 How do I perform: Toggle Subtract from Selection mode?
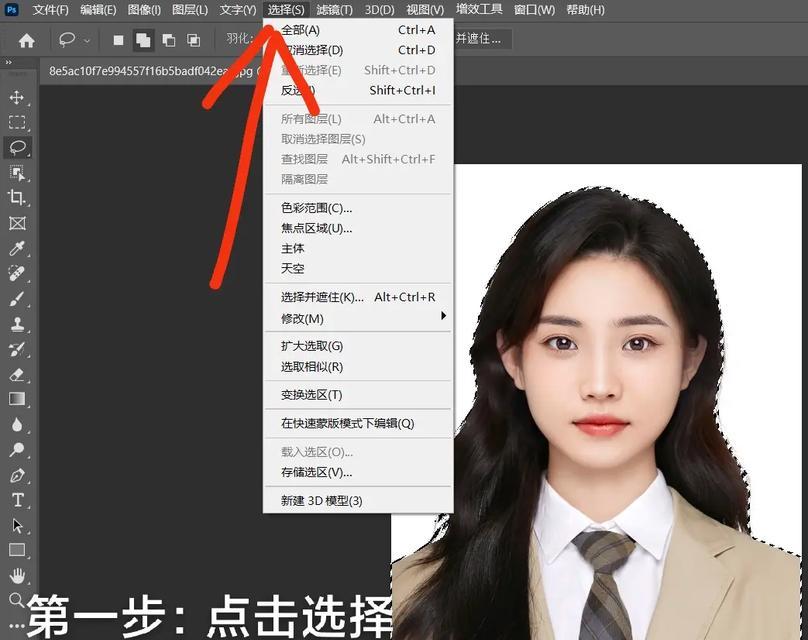point(169,41)
